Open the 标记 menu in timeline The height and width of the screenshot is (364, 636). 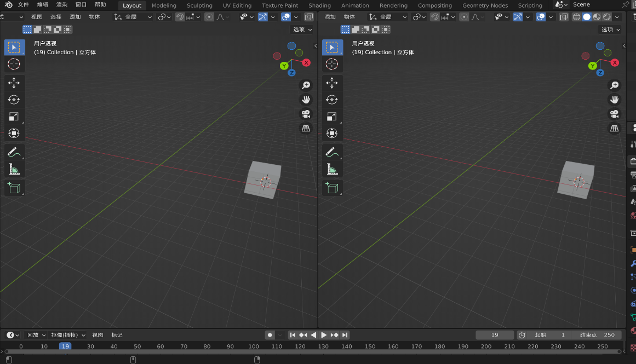[117, 335]
